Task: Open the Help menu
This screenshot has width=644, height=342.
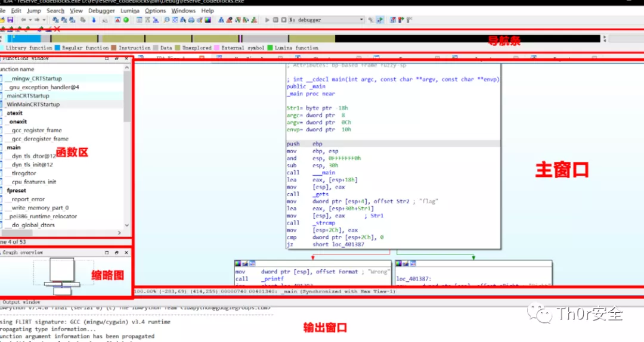Action: click(x=208, y=11)
